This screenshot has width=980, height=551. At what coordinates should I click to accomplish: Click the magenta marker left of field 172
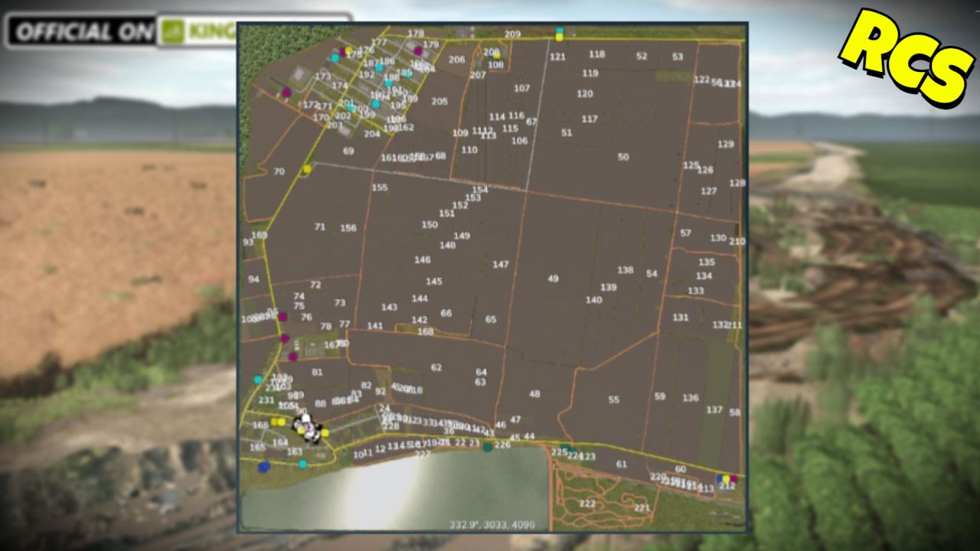tap(286, 92)
